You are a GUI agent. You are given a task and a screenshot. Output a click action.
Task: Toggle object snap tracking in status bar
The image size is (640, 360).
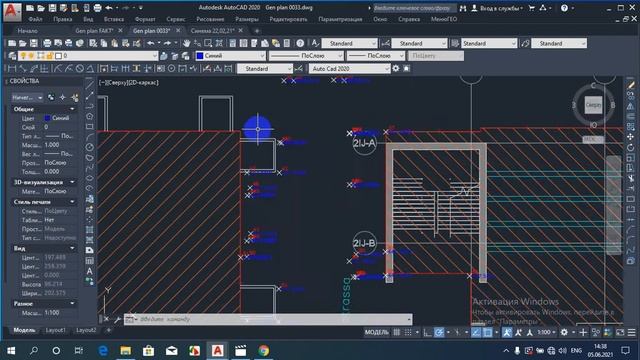(x=476, y=332)
